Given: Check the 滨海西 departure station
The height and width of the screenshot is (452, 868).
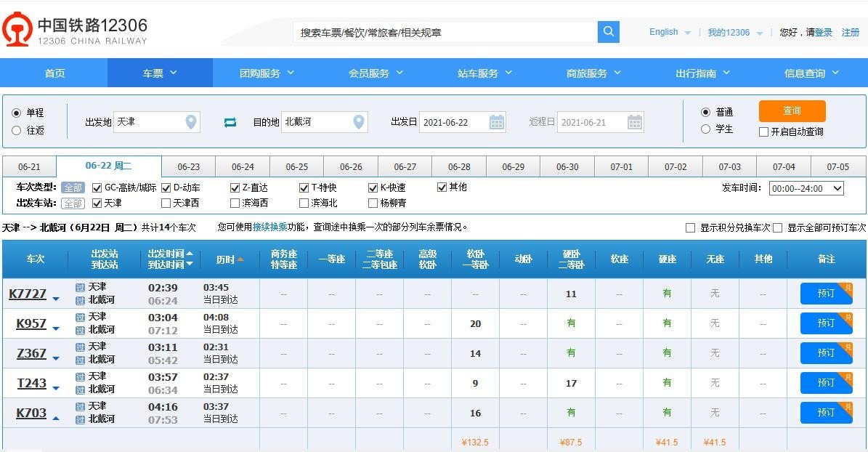Looking at the screenshot, I should tap(235, 203).
